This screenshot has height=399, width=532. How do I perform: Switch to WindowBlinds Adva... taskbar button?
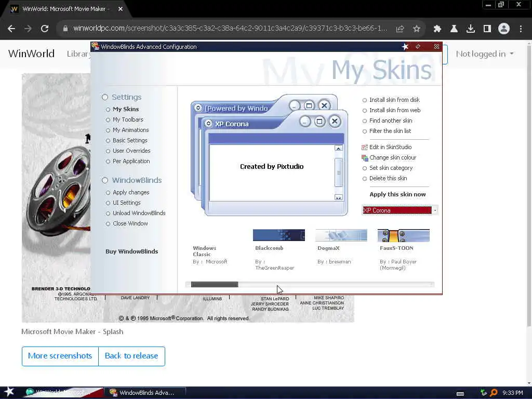[x=145, y=393]
